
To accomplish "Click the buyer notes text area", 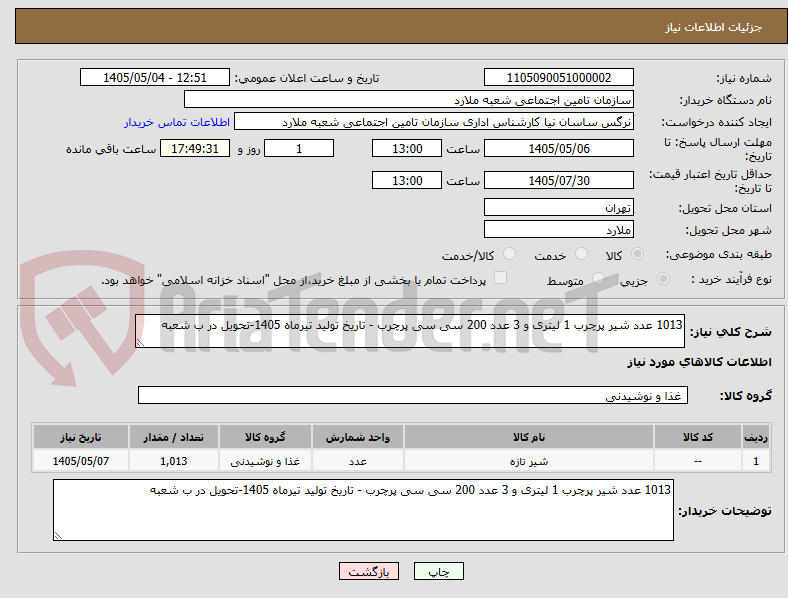I will coord(363,510).
